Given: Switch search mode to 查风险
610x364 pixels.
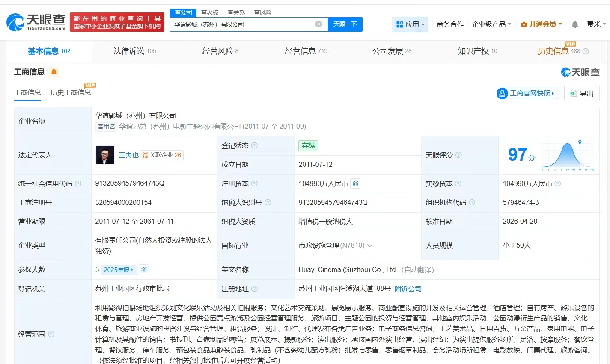Looking at the screenshot, I should click(263, 12).
